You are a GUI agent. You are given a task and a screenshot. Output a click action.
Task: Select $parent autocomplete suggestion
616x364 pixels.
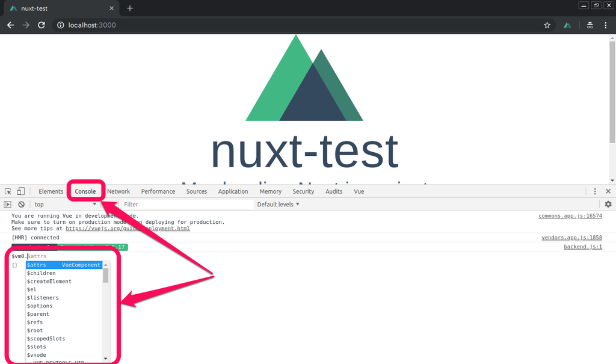64,314
